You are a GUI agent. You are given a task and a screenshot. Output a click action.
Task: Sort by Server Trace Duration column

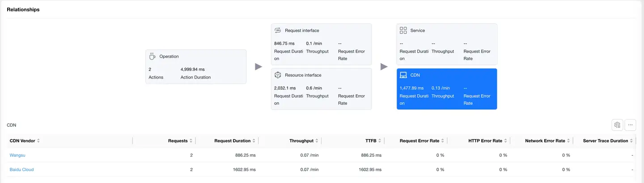point(632,141)
